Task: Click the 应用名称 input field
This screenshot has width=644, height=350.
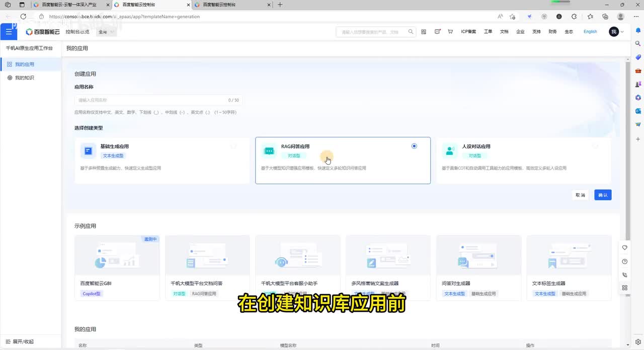Action: [x=151, y=100]
